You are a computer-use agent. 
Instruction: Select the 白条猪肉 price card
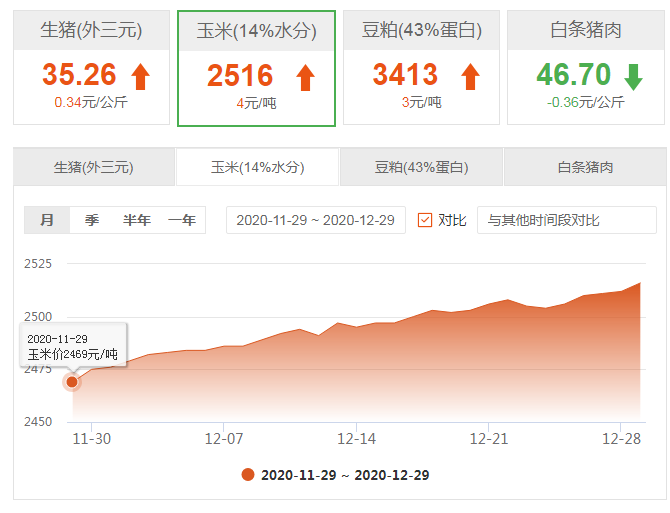(x=586, y=67)
